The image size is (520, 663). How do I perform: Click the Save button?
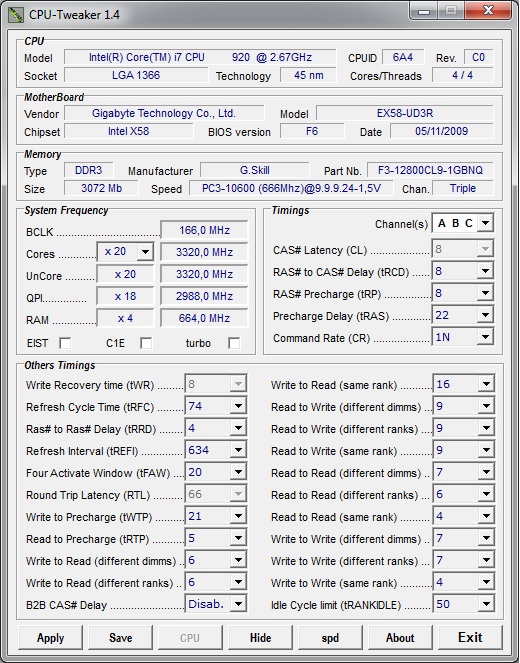(120, 638)
